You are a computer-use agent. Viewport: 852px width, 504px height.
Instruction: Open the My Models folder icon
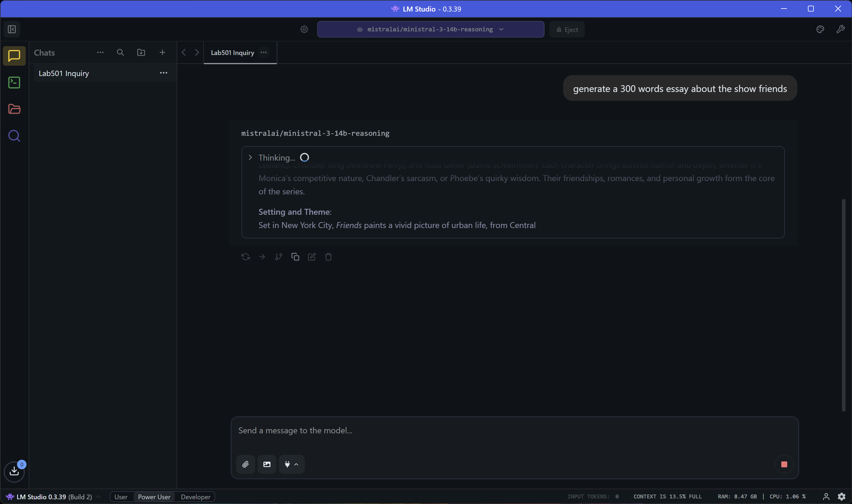click(x=14, y=109)
